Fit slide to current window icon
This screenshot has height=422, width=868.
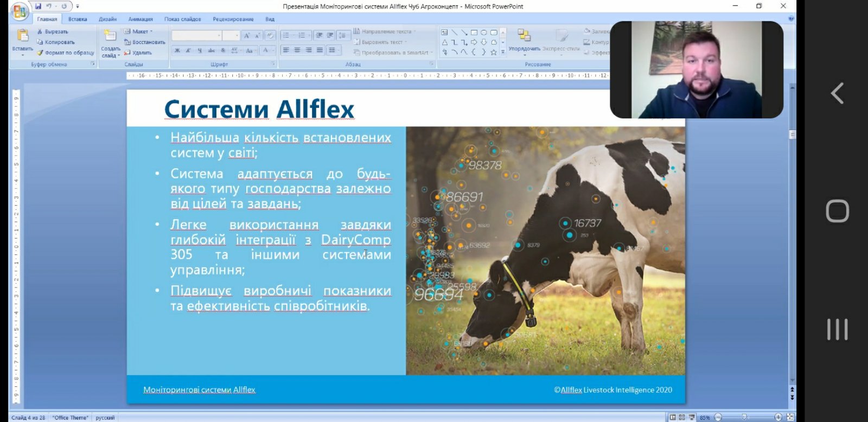(x=790, y=417)
